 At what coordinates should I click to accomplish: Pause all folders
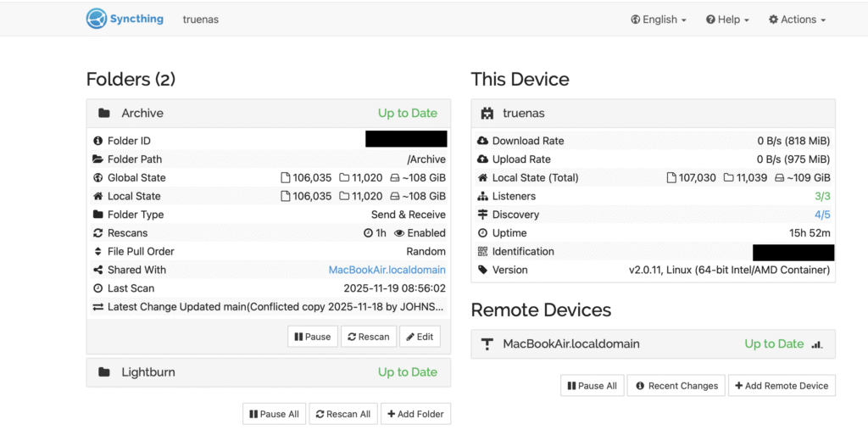(x=274, y=414)
